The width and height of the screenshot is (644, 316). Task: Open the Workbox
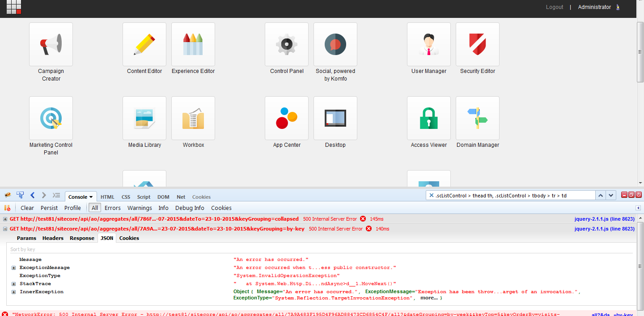point(193,118)
